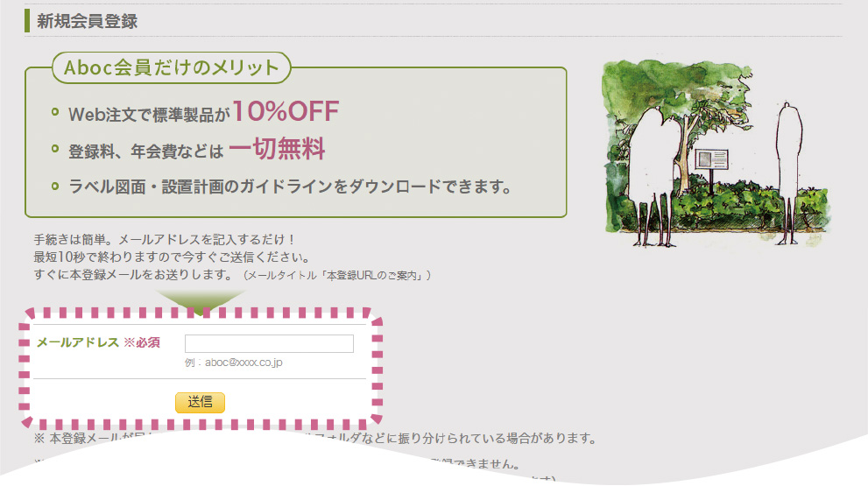Click the bullet icon beside Web注文 line
Screen dimensions: 868x486
[x=55, y=111]
